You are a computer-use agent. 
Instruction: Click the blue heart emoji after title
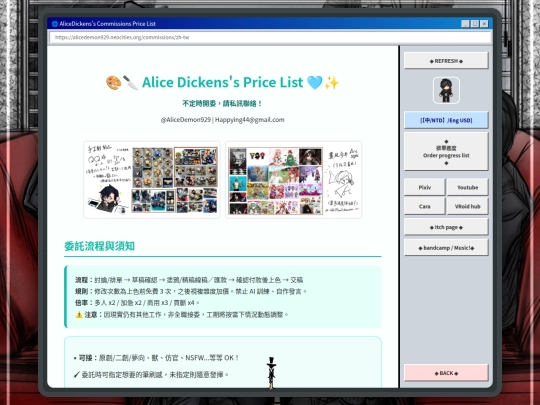[314, 83]
